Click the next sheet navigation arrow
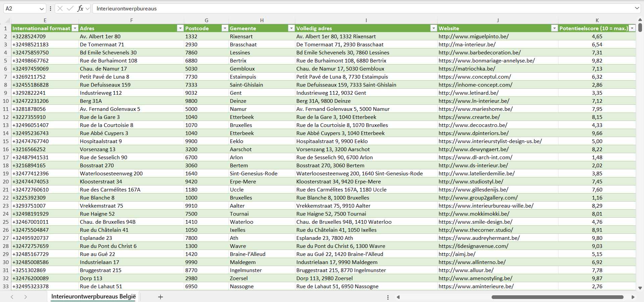The height and width of the screenshot is (302, 644). tap(26, 297)
